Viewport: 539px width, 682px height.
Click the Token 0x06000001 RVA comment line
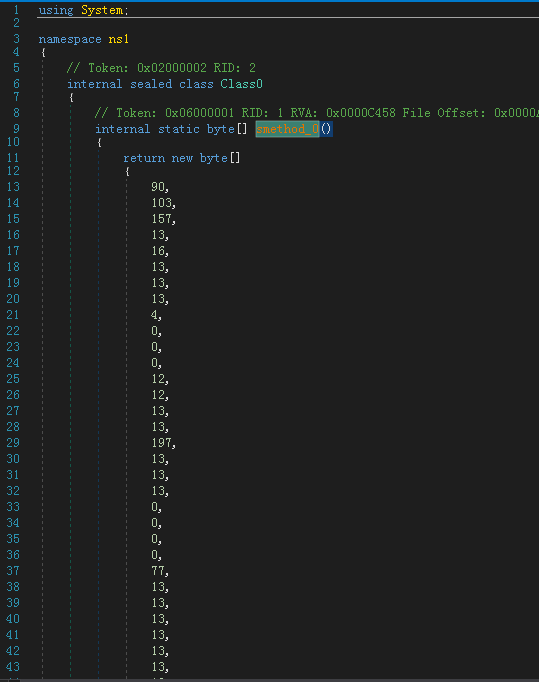pos(316,113)
